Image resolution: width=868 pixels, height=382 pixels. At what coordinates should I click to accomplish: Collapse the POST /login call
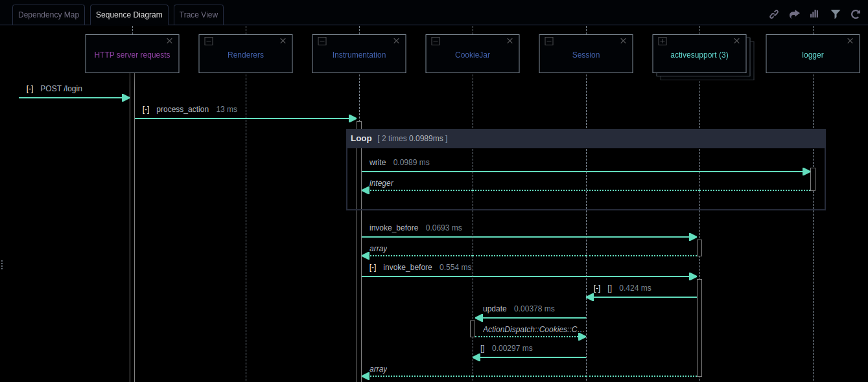tap(30, 89)
